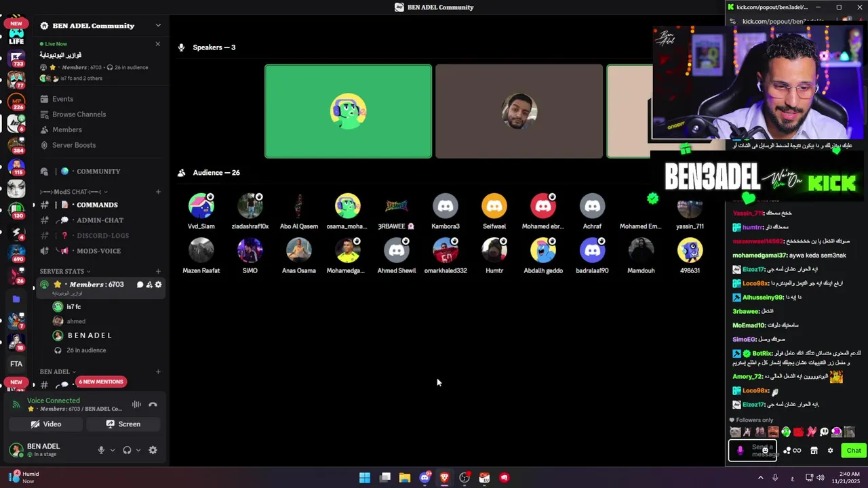The width and height of the screenshot is (868, 488).
Task: Select green speaker tile on stage
Action: tap(348, 111)
